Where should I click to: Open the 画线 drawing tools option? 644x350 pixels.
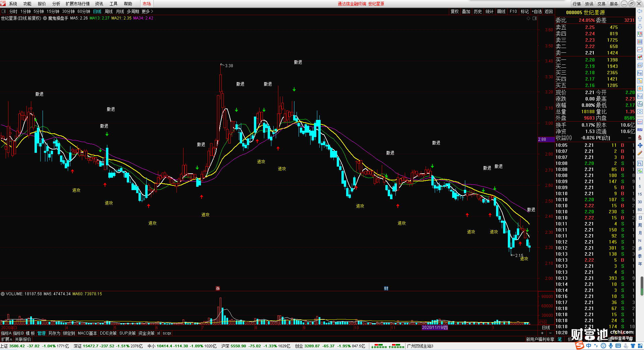coord(501,11)
